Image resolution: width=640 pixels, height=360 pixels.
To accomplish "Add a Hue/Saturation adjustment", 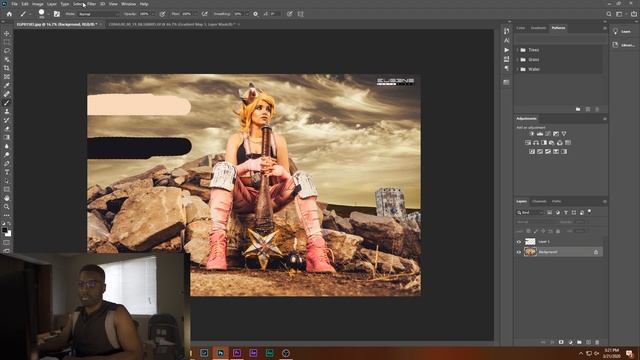I will (528, 143).
